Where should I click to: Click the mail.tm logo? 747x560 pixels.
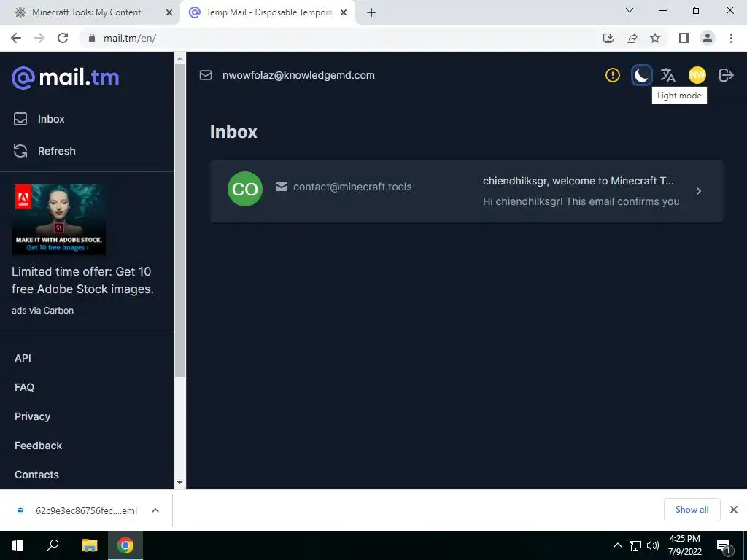coord(65,77)
